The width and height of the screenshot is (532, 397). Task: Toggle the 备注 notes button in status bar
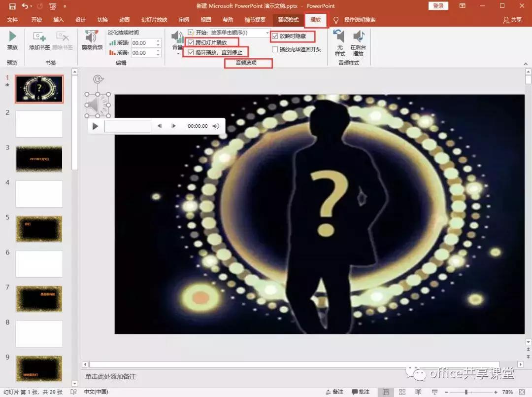click(x=334, y=392)
